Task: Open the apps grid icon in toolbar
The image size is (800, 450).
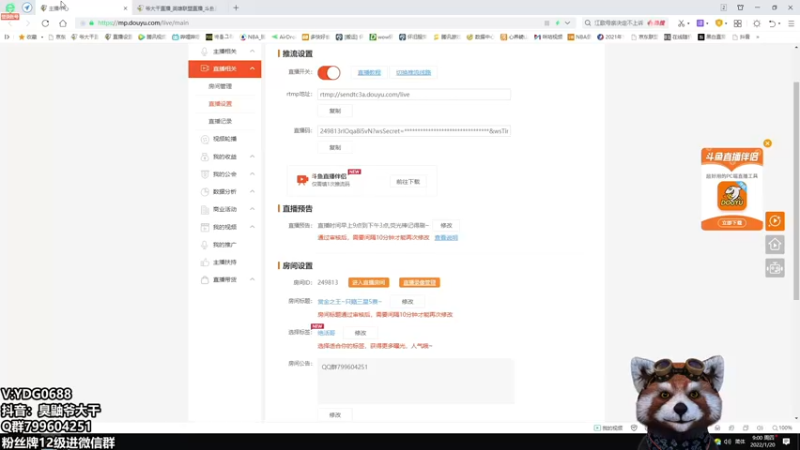Action: (x=738, y=23)
